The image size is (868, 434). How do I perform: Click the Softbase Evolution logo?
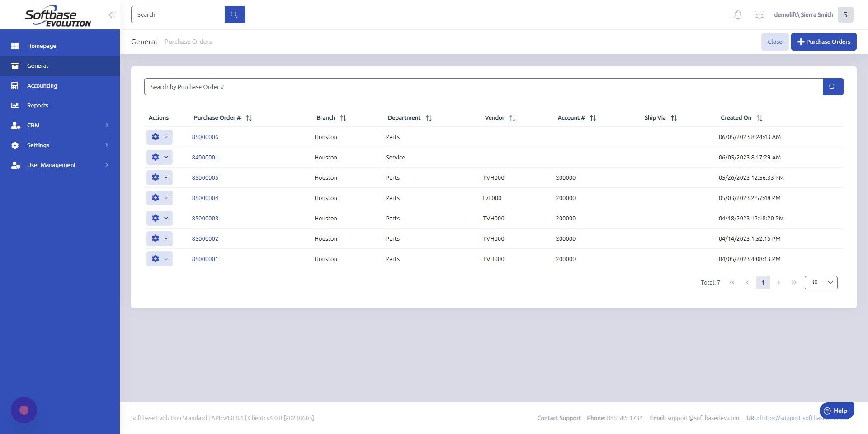[x=57, y=16]
